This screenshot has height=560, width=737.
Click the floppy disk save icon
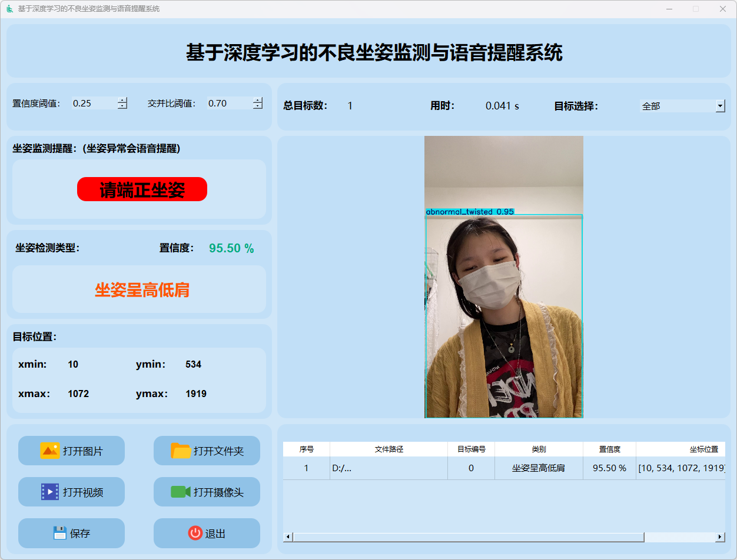[59, 533]
